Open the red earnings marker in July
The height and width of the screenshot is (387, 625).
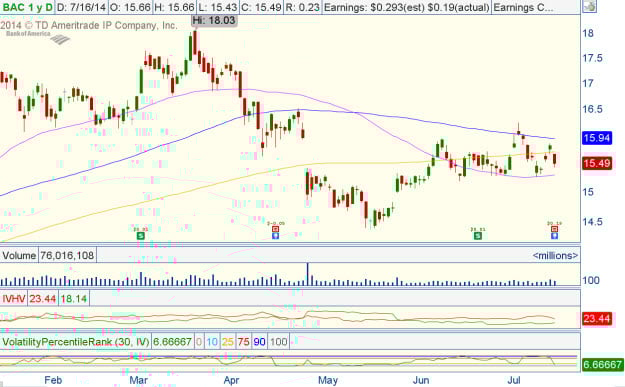[x=554, y=229]
